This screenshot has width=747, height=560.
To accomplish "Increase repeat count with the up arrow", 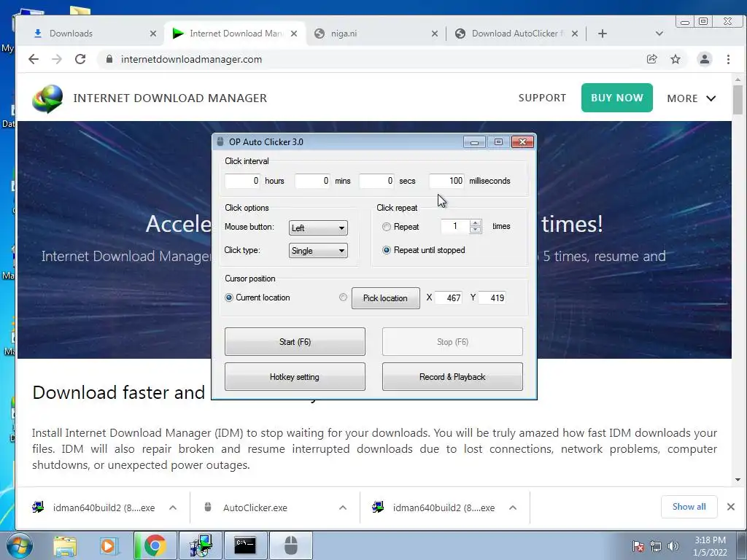I will (475, 223).
